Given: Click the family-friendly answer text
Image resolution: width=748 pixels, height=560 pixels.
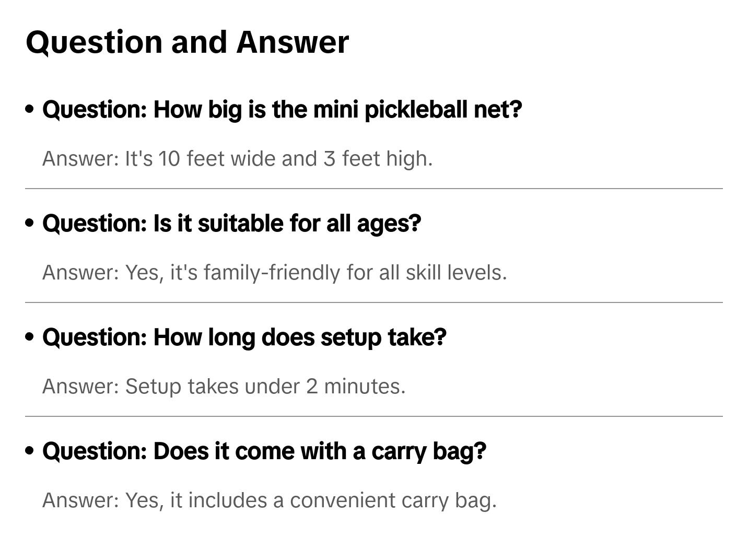Looking at the screenshot, I should 274,273.
